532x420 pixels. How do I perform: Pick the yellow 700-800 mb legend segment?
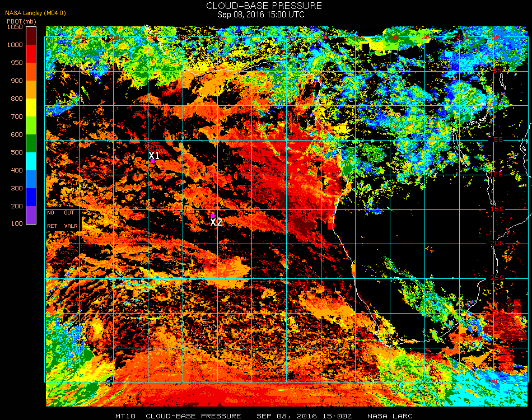click(x=31, y=108)
